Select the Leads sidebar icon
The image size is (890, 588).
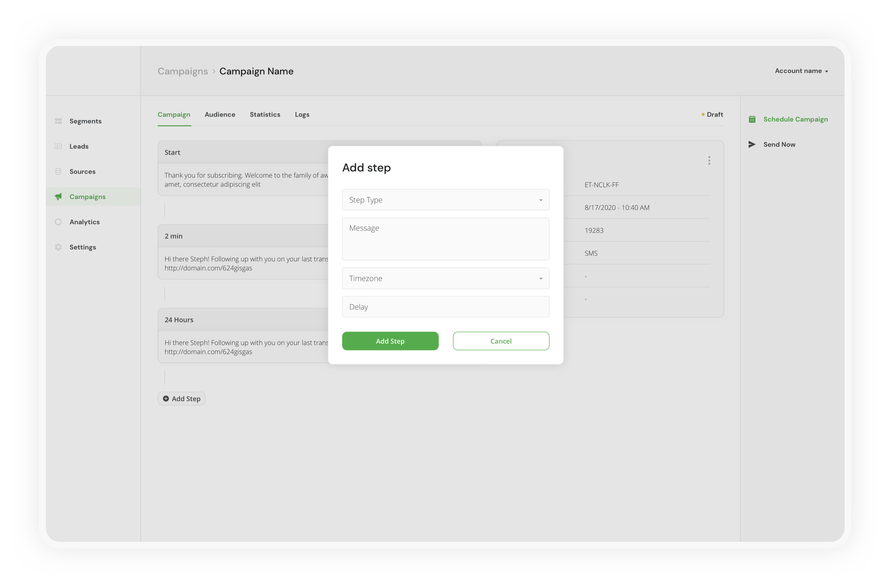[x=58, y=146]
